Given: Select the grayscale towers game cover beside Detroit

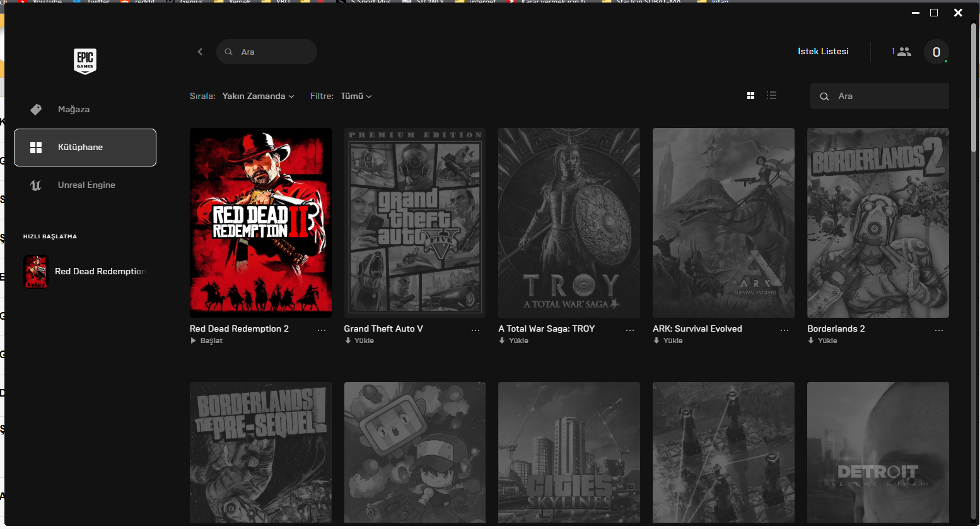Looking at the screenshot, I should 723,453.
